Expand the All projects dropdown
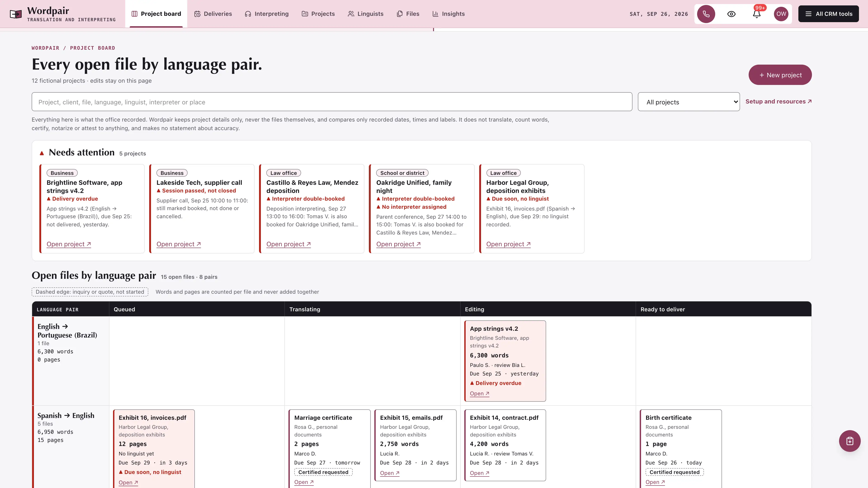Screen dimensions: 868x488 [x=689, y=102]
